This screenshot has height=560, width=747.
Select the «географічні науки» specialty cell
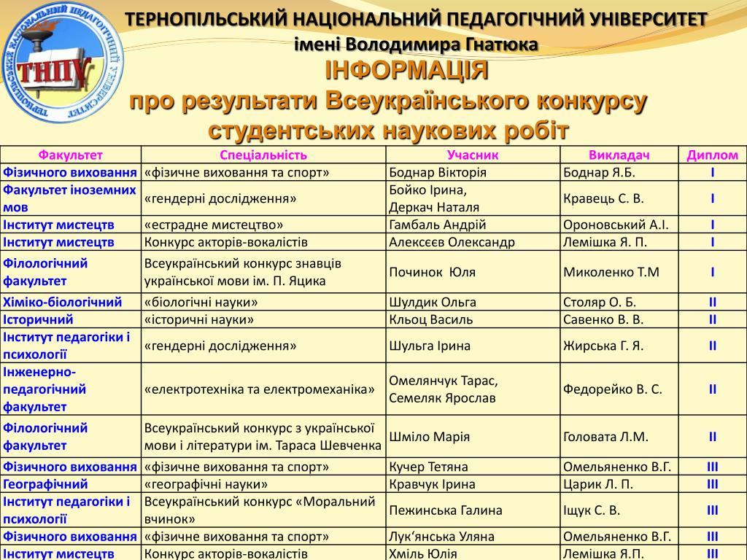[263, 484]
